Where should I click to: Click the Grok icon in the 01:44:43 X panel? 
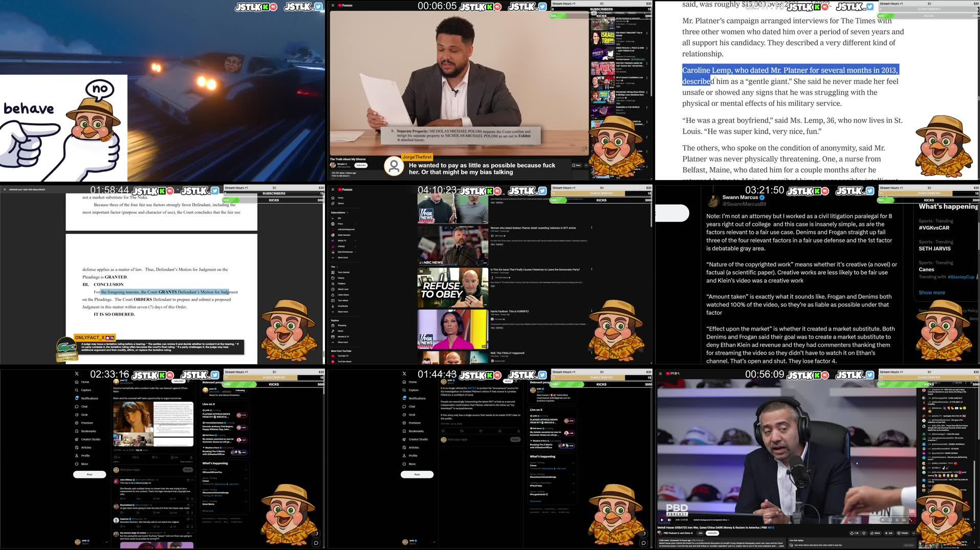click(404, 414)
